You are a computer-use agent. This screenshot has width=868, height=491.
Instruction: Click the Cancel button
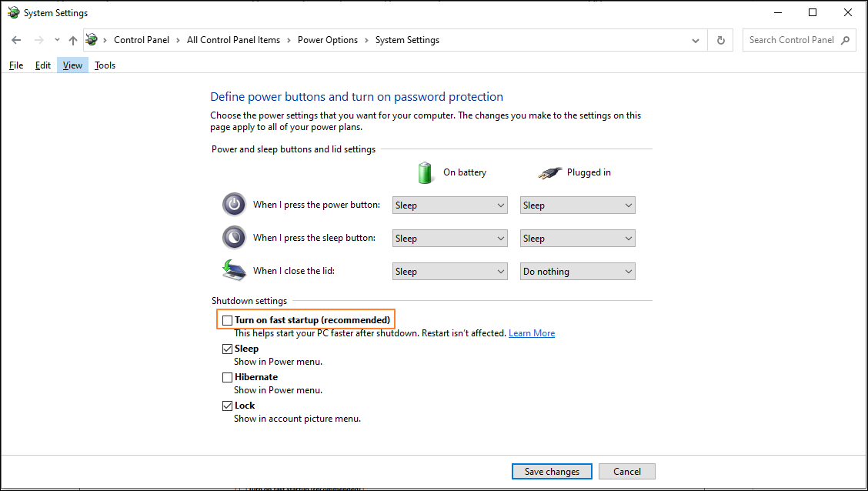[x=627, y=472]
